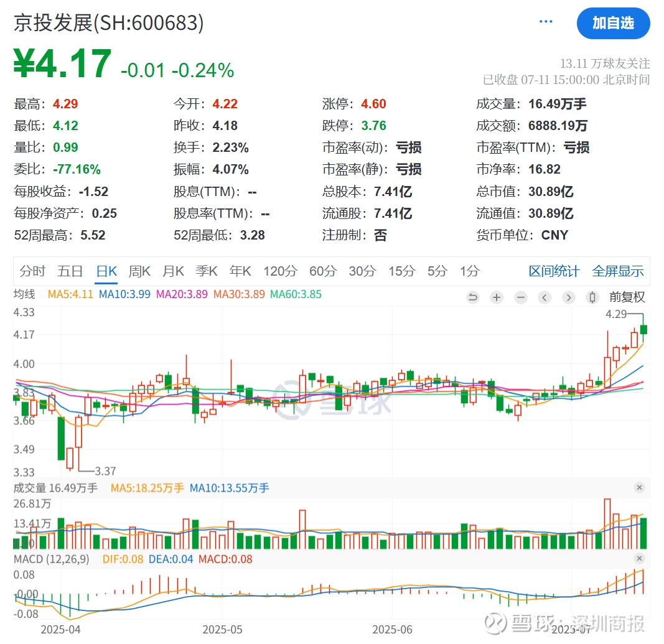Switch to the 120分 chart tab
This screenshot has height=644, width=664.
tap(280, 271)
